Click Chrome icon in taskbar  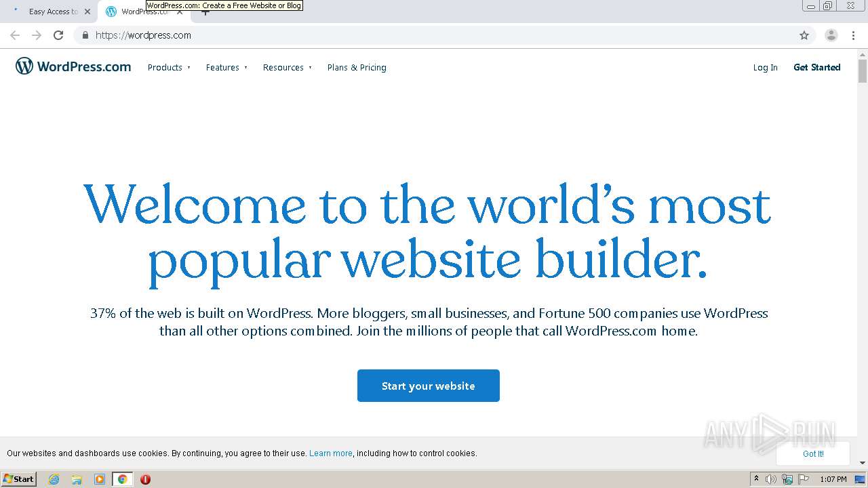click(123, 479)
